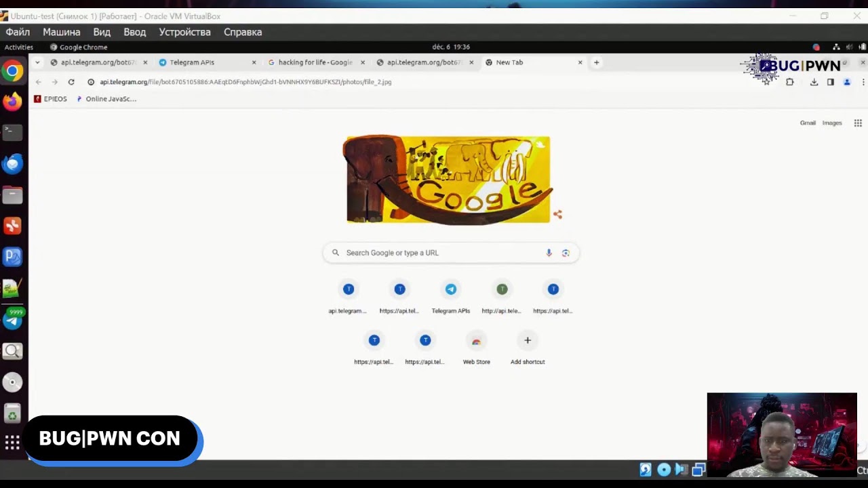868x488 pixels.
Task: Toggle the Chrome side panel
Action: [x=831, y=82]
